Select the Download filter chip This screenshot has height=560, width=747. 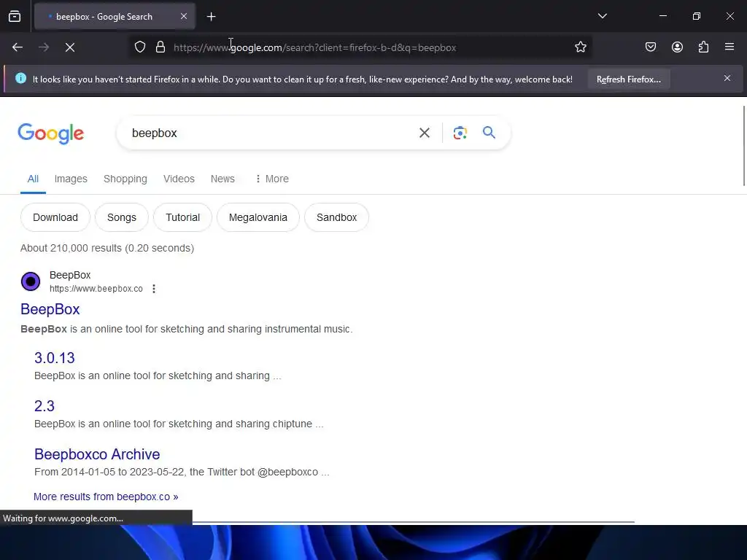click(55, 217)
